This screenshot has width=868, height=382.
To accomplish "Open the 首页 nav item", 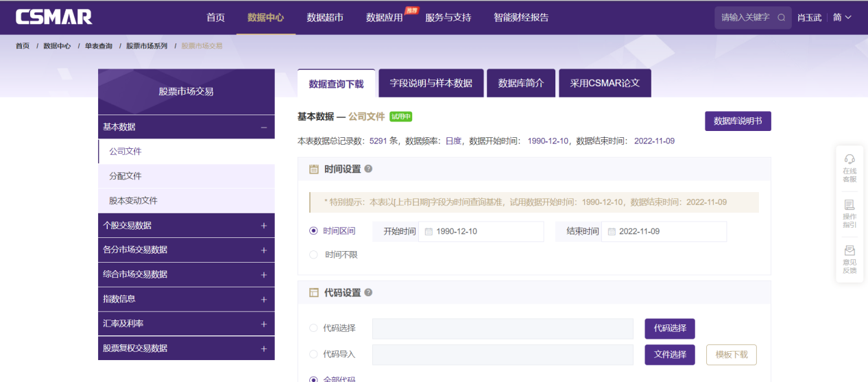I will 215,18.
